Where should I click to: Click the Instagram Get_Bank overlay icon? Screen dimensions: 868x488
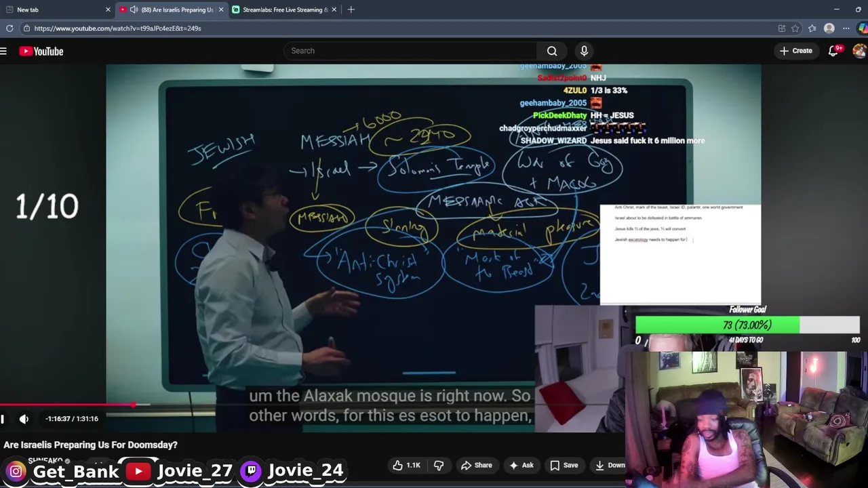tap(16, 471)
